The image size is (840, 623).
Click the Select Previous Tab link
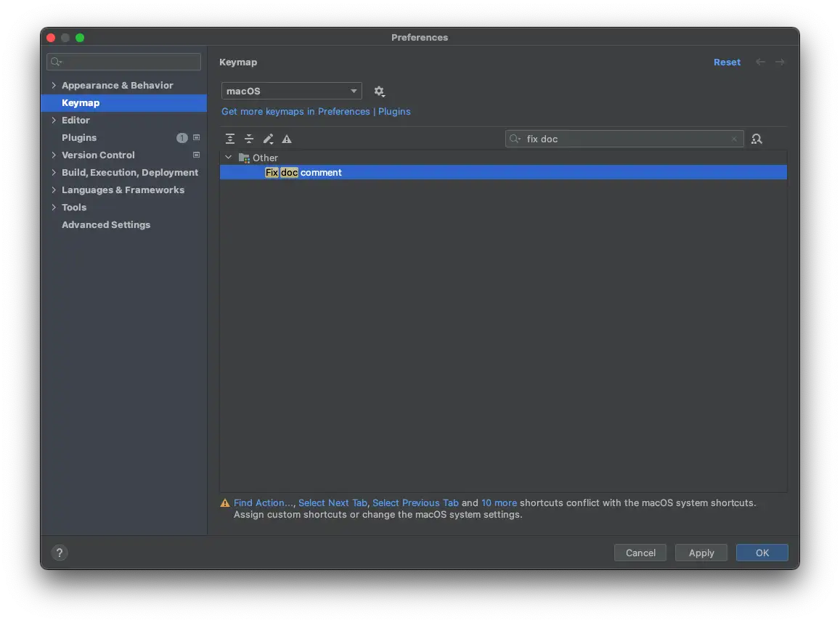(x=415, y=503)
